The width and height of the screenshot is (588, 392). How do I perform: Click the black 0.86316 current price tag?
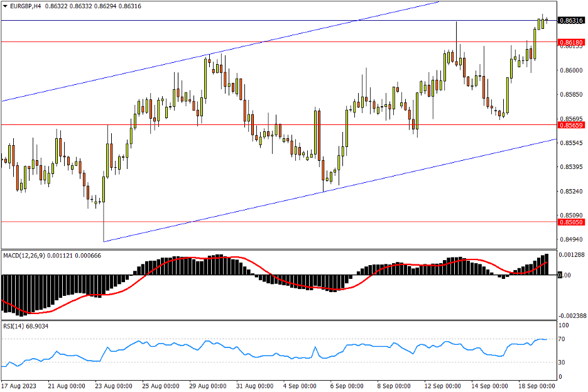(571, 21)
